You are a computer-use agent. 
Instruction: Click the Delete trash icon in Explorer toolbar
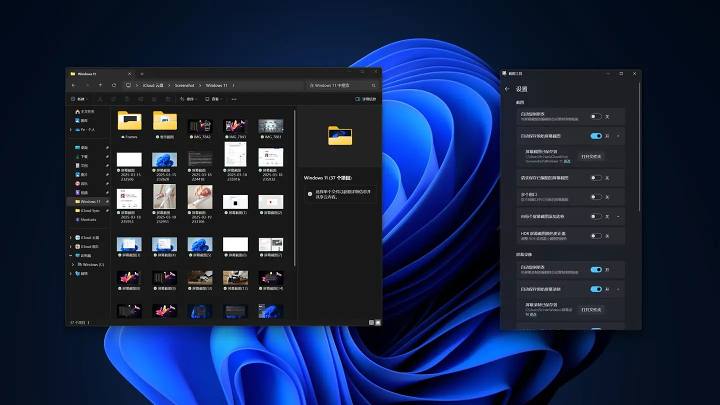click(x=168, y=99)
